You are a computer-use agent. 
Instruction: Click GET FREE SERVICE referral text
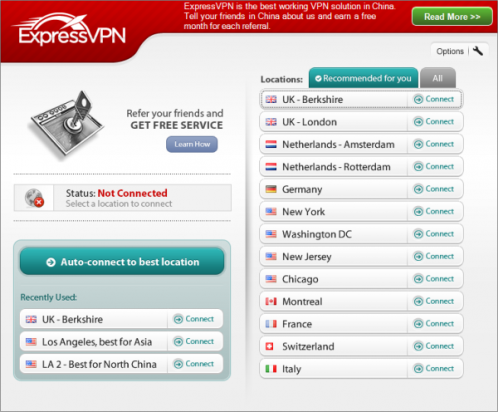(x=176, y=125)
